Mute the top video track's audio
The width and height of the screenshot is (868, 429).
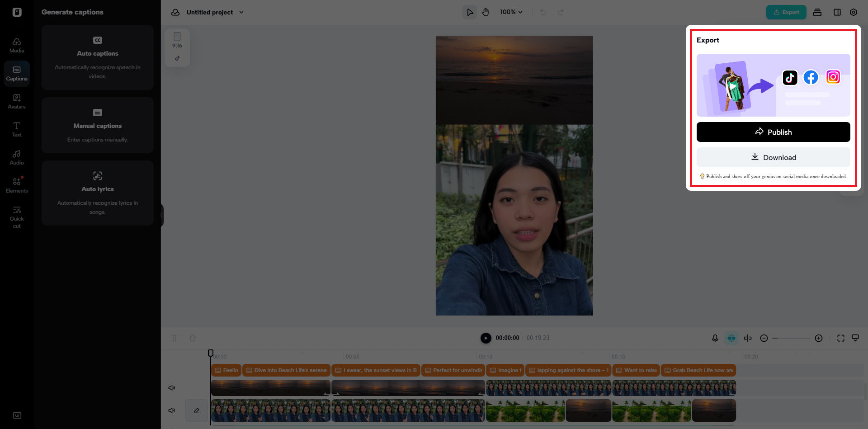171,387
